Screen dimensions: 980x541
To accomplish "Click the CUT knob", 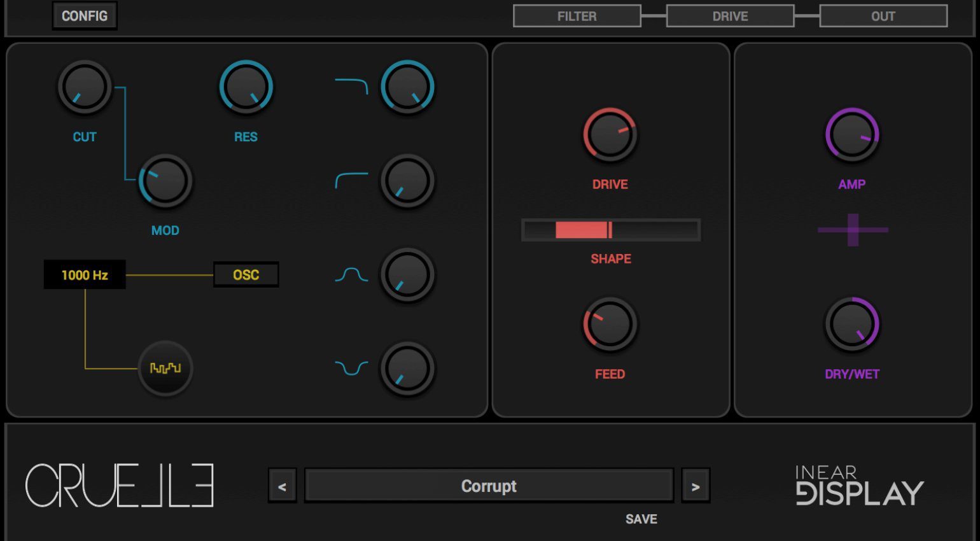I will click(85, 87).
